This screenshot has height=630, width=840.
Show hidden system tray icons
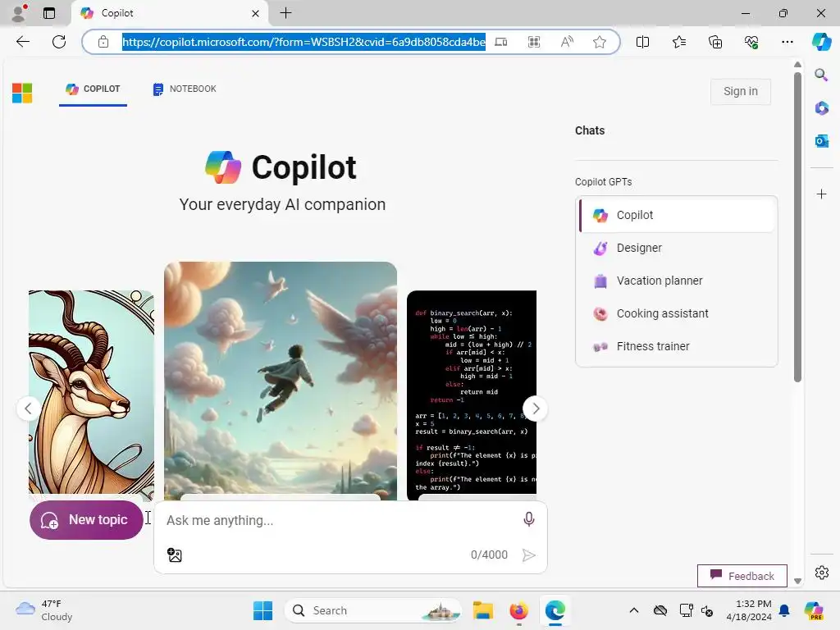[634, 610]
